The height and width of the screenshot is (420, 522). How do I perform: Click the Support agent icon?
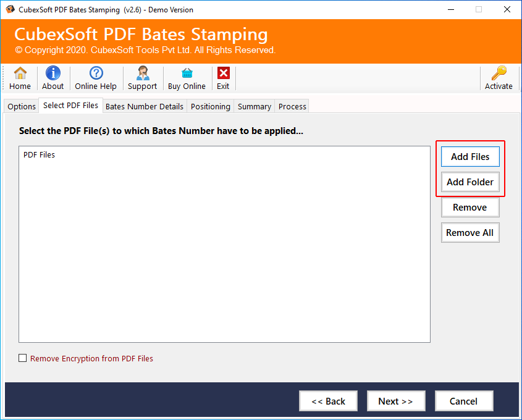[x=142, y=73]
